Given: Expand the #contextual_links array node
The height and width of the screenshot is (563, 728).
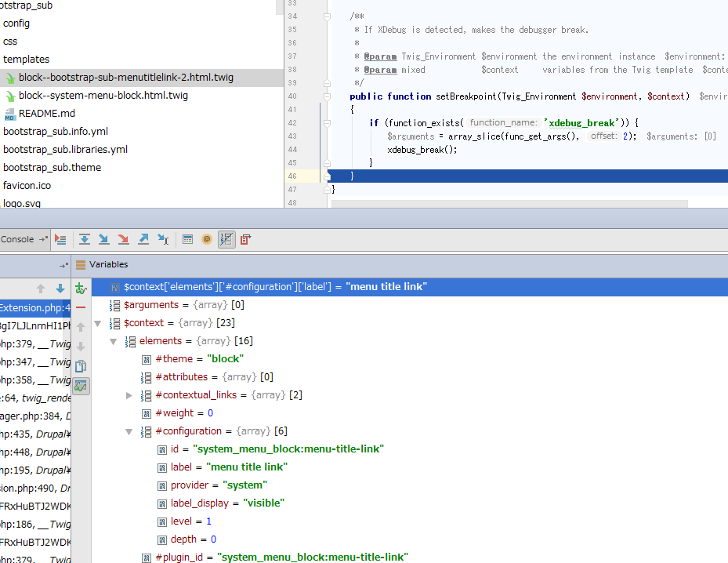Looking at the screenshot, I should pyautogui.click(x=129, y=395).
